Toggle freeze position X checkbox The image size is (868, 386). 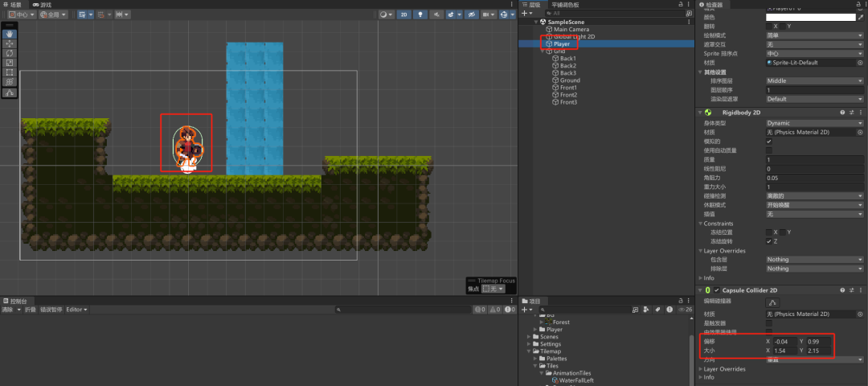click(x=769, y=232)
